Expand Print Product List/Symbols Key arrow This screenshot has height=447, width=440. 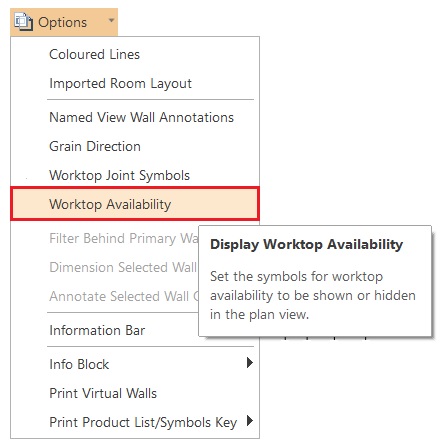pos(250,421)
